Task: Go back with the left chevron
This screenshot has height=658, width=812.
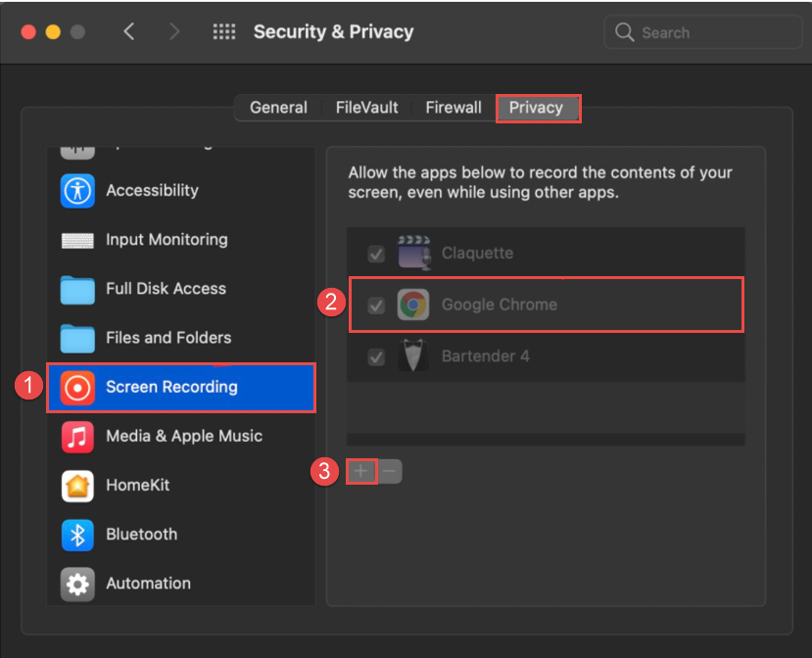Action: (x=129, y=31)
